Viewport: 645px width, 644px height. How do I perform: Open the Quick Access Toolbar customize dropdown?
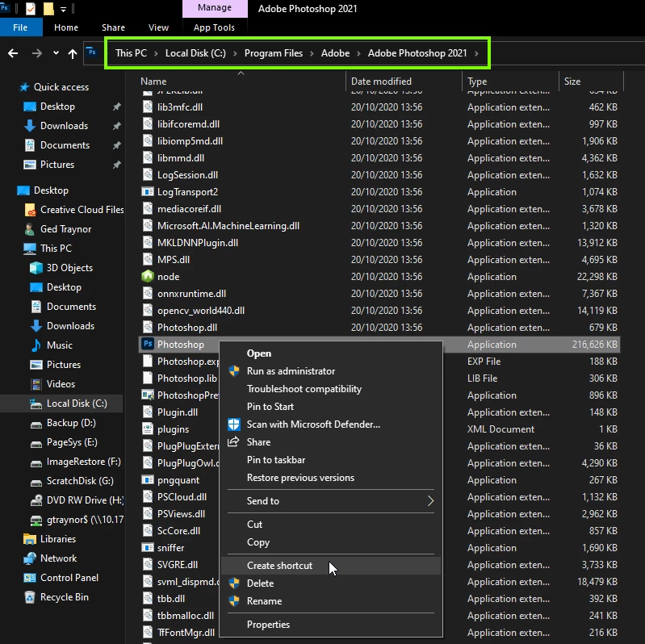[63, 9]
